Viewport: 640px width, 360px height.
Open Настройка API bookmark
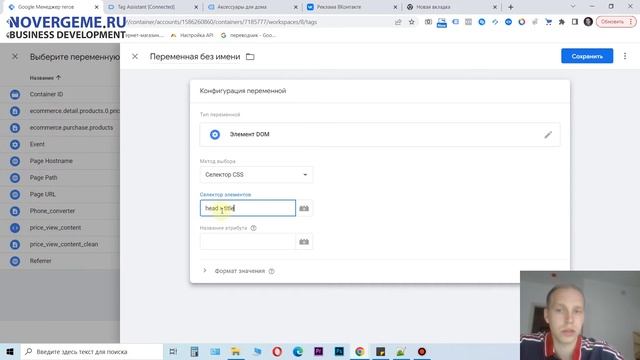(x=192, y=36)
